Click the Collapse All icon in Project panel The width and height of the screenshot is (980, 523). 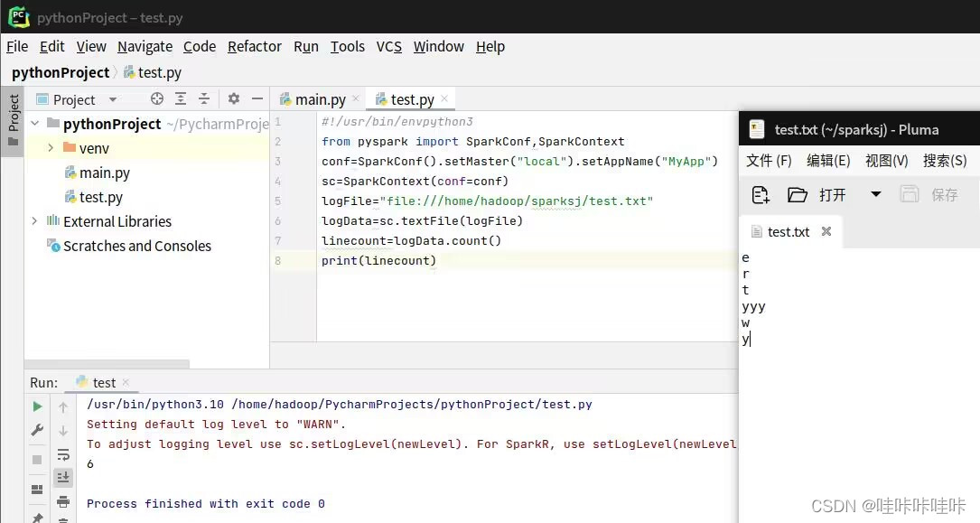(x=204, y=98)
